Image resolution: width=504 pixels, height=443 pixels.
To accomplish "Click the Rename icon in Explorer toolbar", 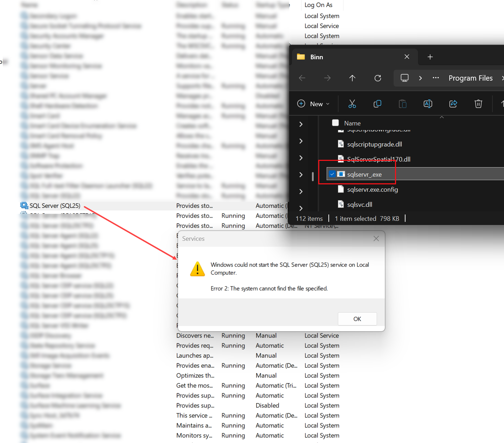I will click(x=428, y=104).
